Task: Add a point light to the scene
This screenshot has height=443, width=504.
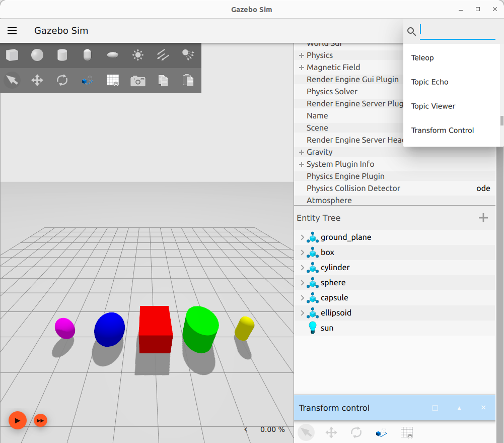Action: pyautogui.click(x=137, y=55)
